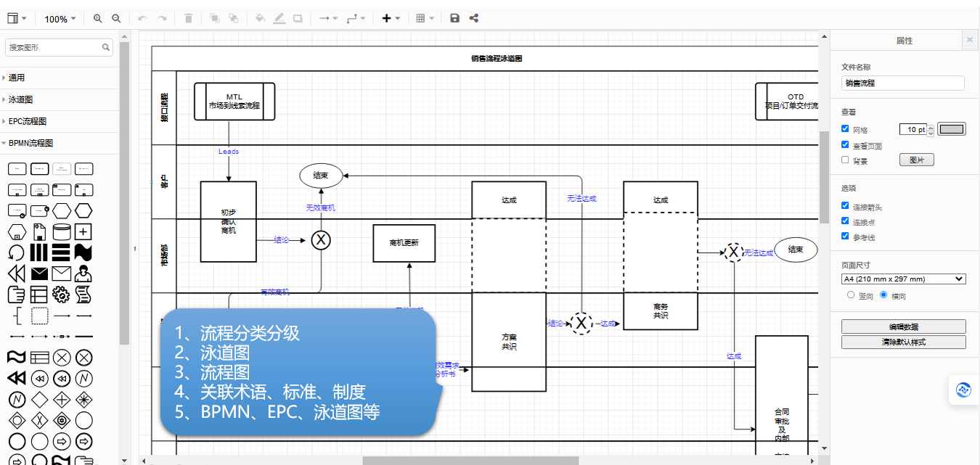Click the shape search magnifier icon
This screenshot has width=980, height=465.
pyautogui.click(x=106, y=48)
